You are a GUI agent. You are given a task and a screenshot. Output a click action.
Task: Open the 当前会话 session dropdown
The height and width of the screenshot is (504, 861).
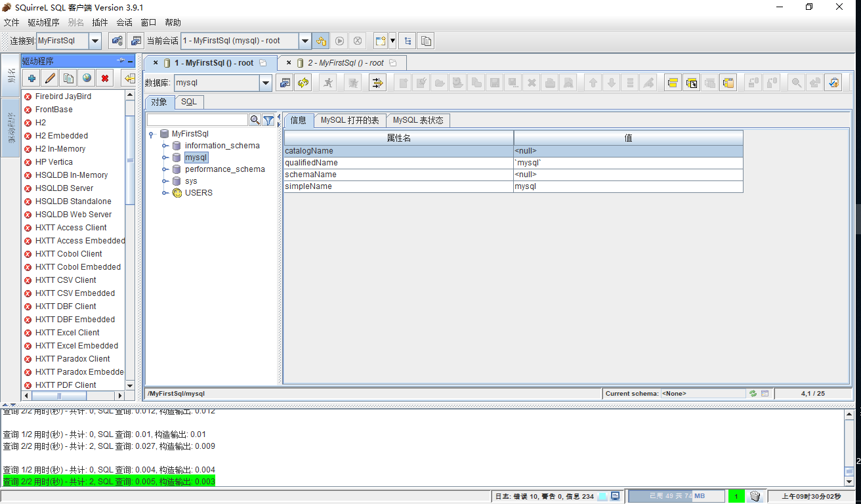pyautogui.click(x=305, y=41)
